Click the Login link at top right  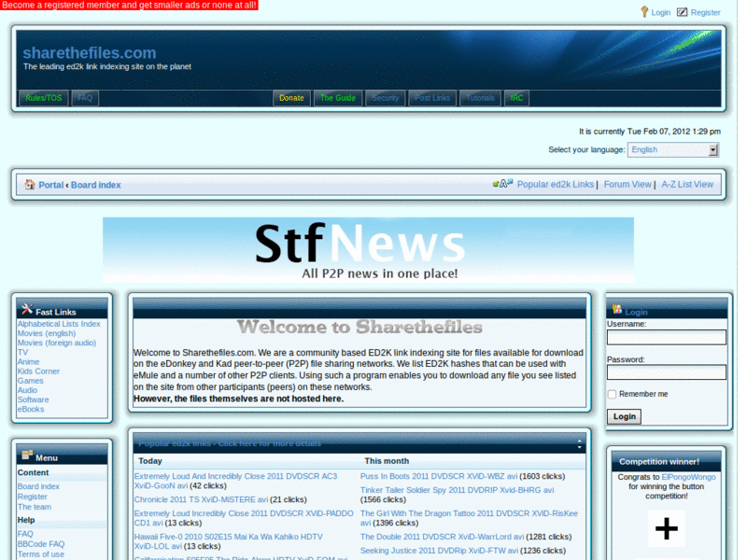coord(660,12)
